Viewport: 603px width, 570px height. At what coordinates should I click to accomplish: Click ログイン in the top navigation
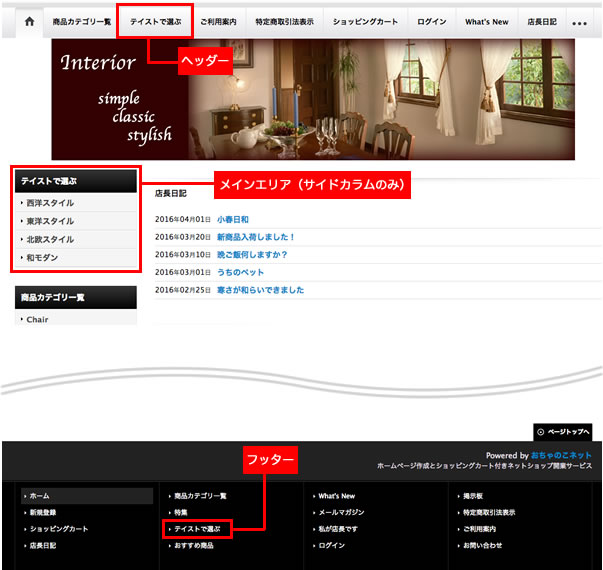[x=432, y=22]
